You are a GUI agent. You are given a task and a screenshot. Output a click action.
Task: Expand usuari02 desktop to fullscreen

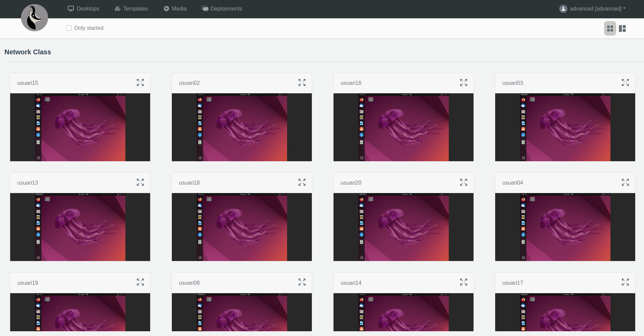302,82
